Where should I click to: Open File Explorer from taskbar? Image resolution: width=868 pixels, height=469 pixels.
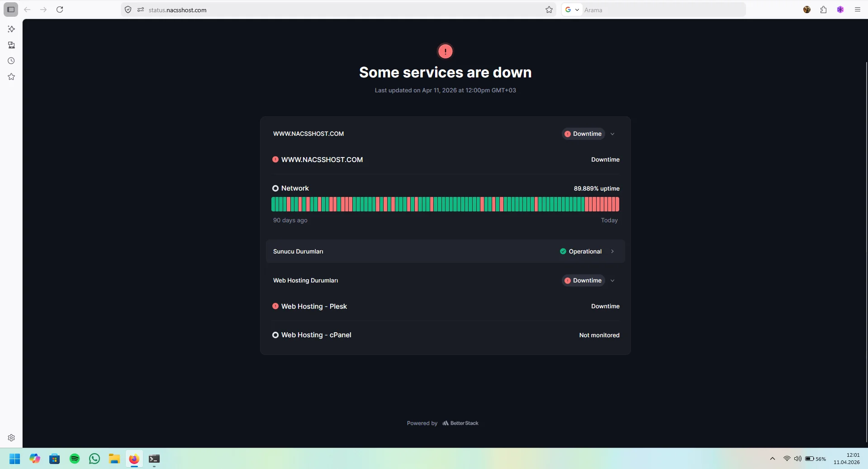(x=114, y=459)
